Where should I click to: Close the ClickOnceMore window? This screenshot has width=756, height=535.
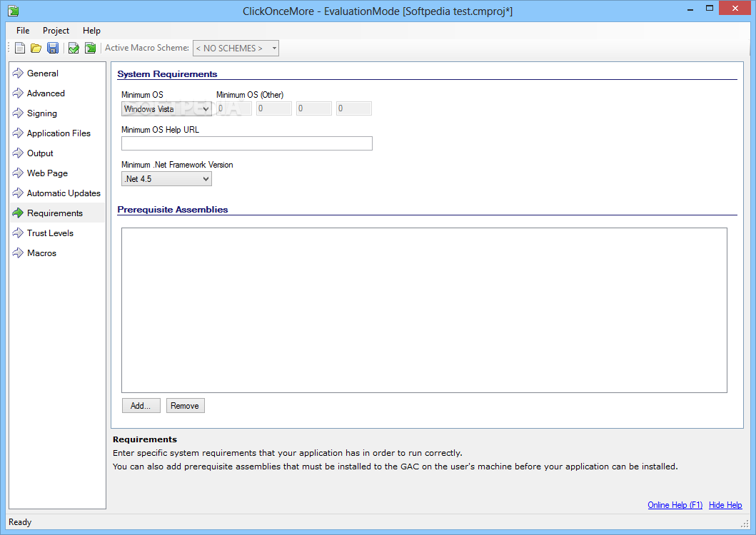click(735, 8)
